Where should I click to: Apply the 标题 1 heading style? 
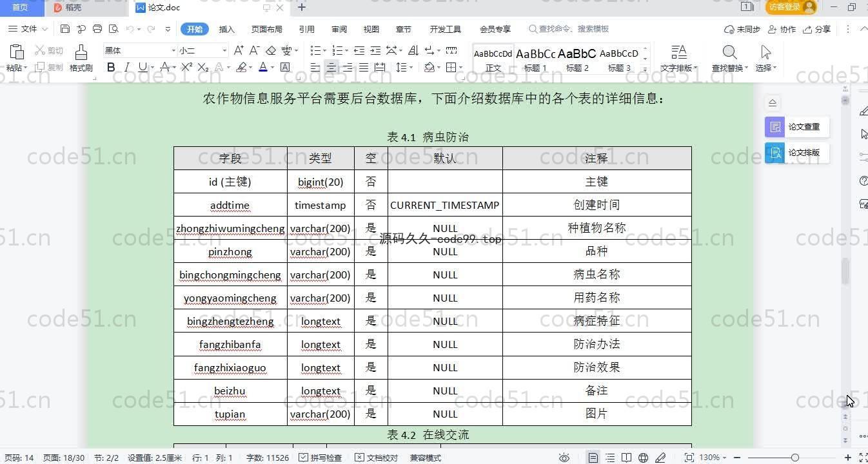tap(535, 59)
